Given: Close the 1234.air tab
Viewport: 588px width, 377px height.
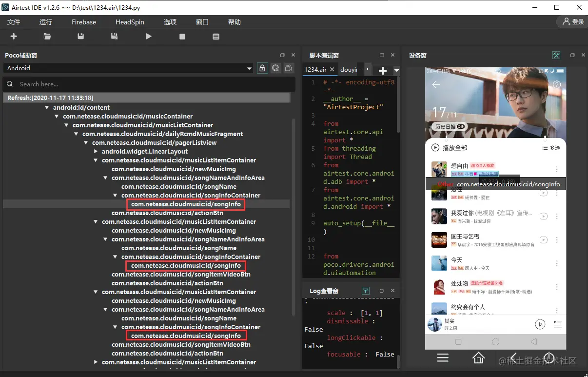Looking at the screenshot, I should (333, 70).
